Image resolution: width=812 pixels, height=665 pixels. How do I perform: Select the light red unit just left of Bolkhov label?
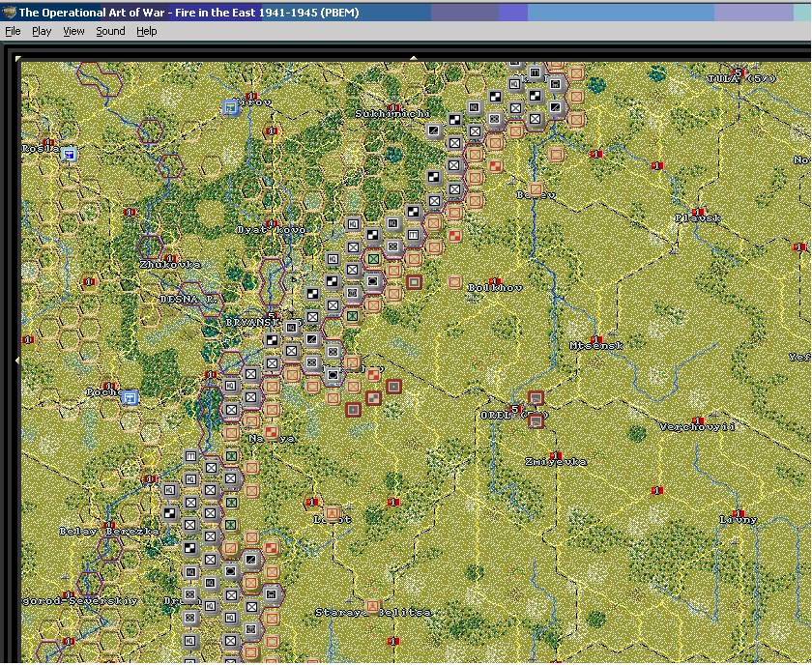point(454,282)
